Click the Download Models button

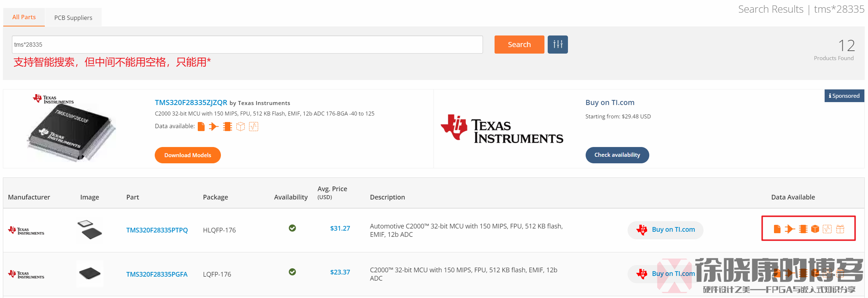(x=188, y=155)
